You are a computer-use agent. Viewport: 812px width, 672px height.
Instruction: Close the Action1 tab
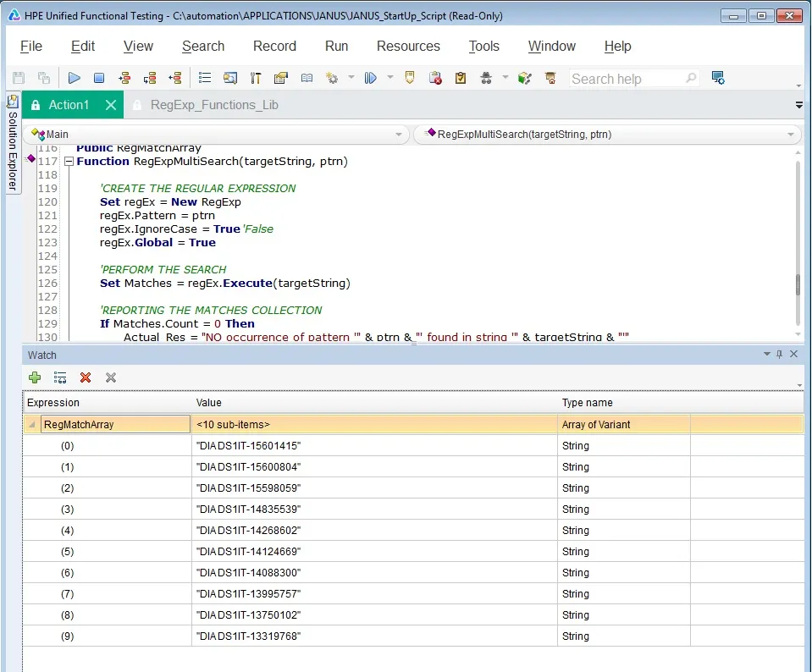[111, 105]
